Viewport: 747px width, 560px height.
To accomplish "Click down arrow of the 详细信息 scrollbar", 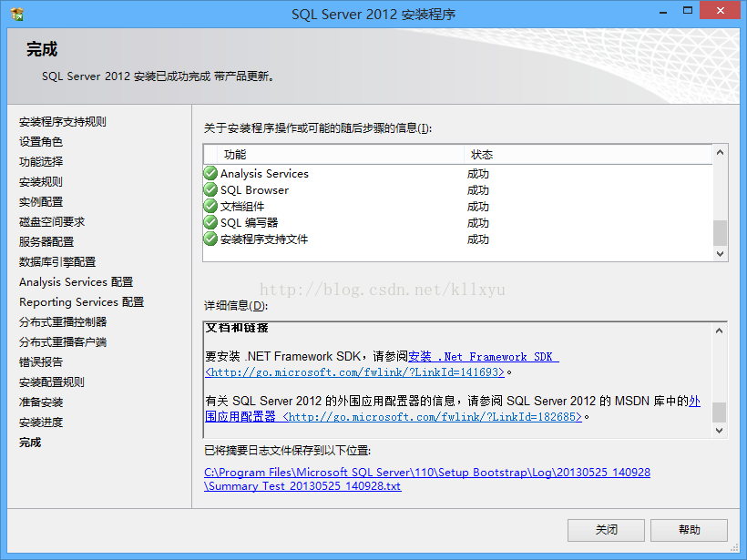I will pos(720,431).
